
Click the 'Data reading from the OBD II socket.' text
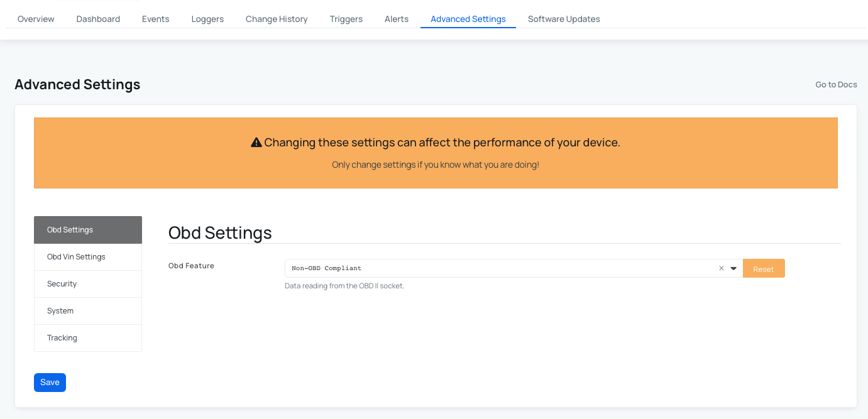[x=344, y=286]
